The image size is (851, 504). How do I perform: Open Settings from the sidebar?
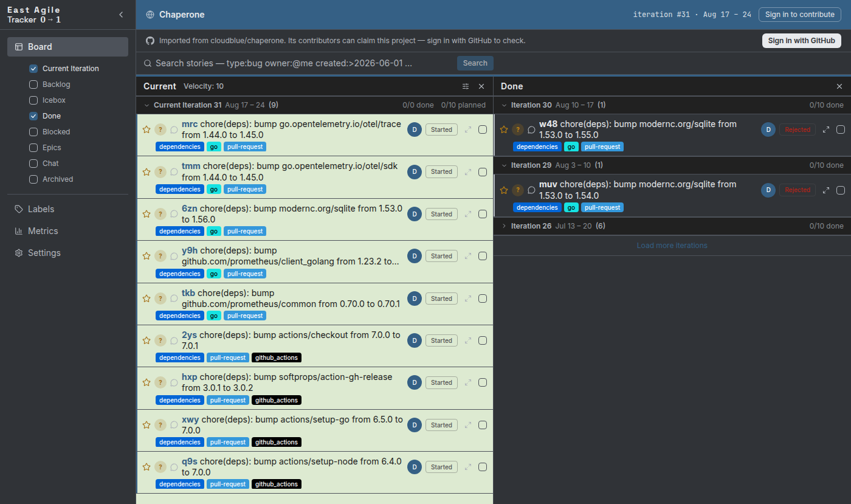pyautogui.click(x=67, y=253)
